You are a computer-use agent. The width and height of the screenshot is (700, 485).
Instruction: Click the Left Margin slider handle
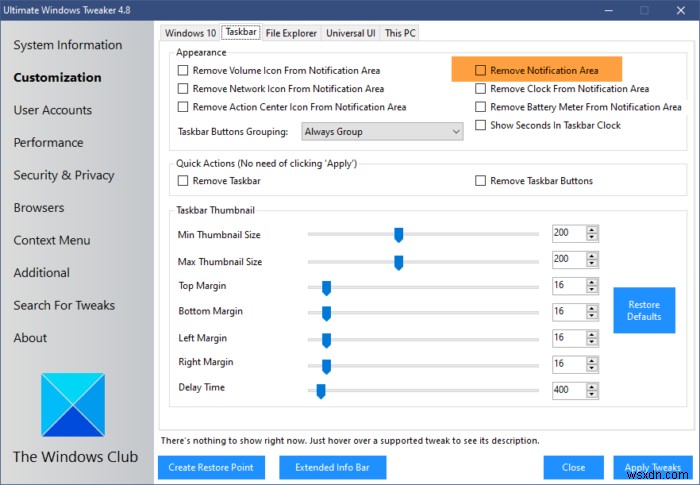coord(326,340)
